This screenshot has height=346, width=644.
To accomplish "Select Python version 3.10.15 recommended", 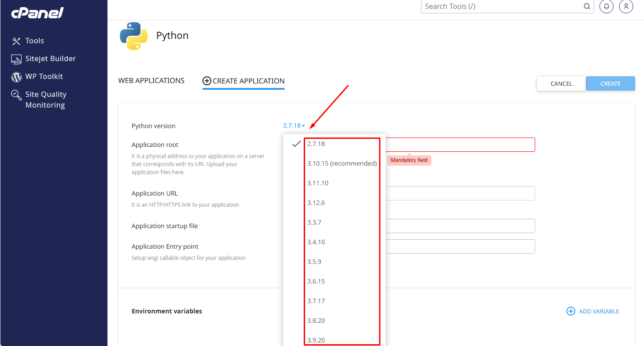I will click(341, 163).
